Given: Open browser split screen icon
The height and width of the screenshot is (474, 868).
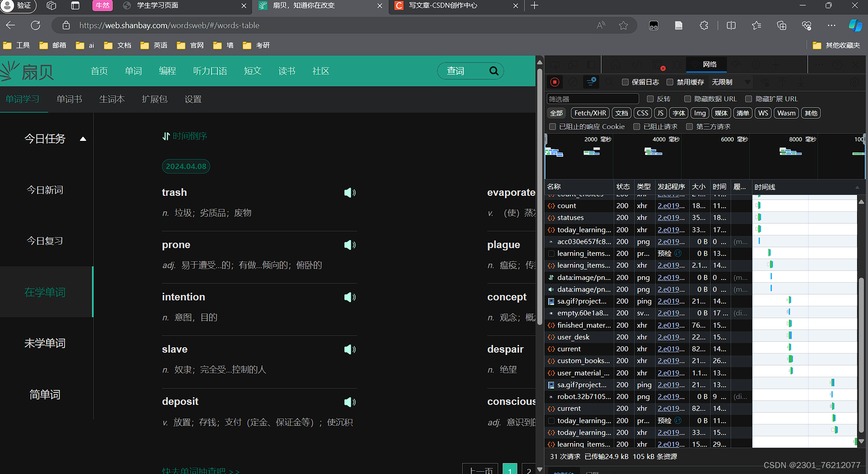Looking at the screenshot, I should click(x=731, y=25).
